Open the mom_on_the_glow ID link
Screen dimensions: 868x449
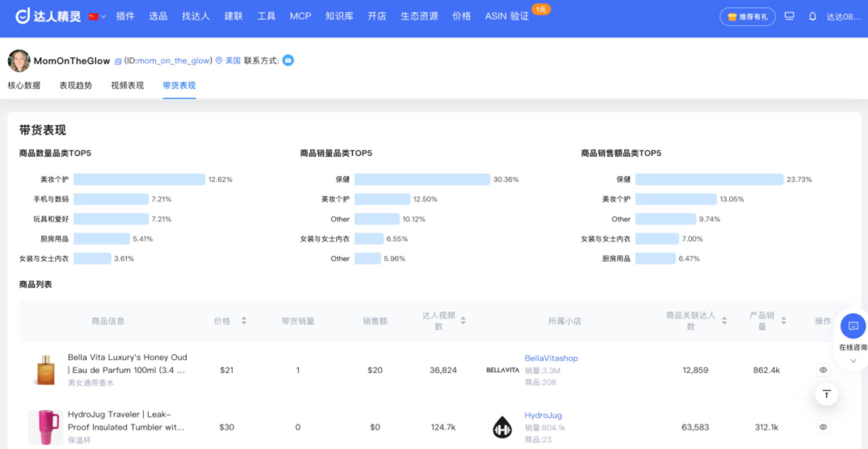[x=173, y=61]
